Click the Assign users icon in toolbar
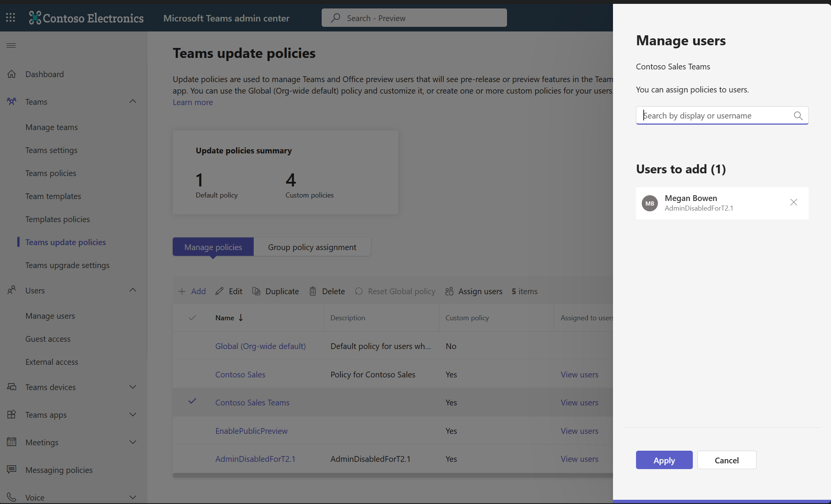This screenshot has height=504, width=831. pyautogui.click(x=449, y=291)
